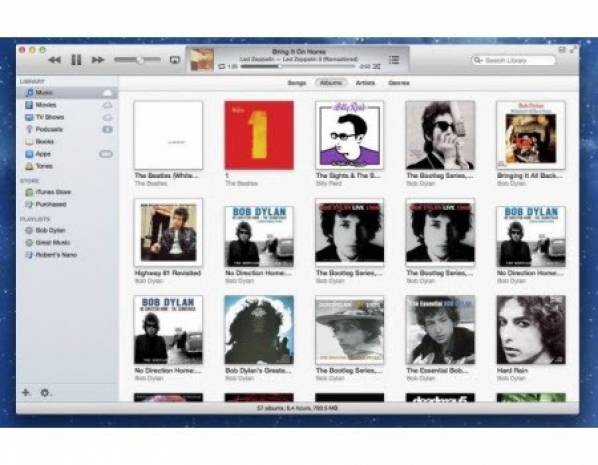Click the cloud icon beside Movies
Image resolution: width=598 pixels, height=465 pixels.
click(x=108, y=105)
